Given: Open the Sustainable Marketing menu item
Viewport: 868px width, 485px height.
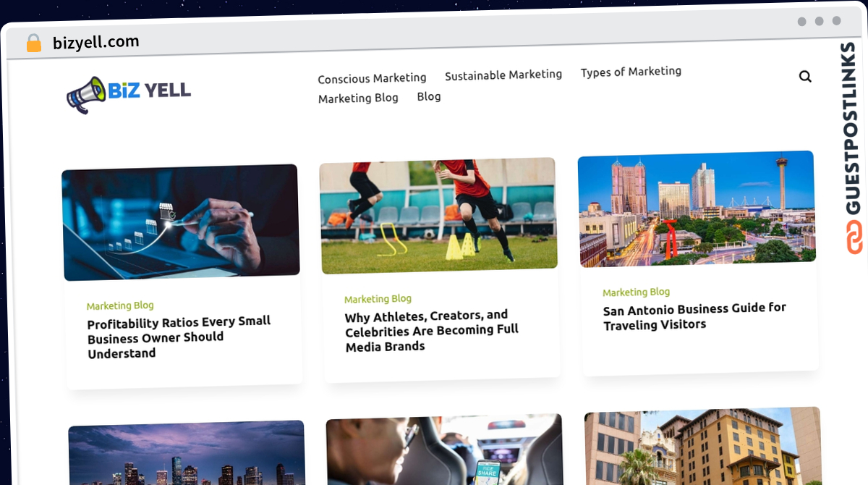Looking at the screenshot, I should pos(503,75).
